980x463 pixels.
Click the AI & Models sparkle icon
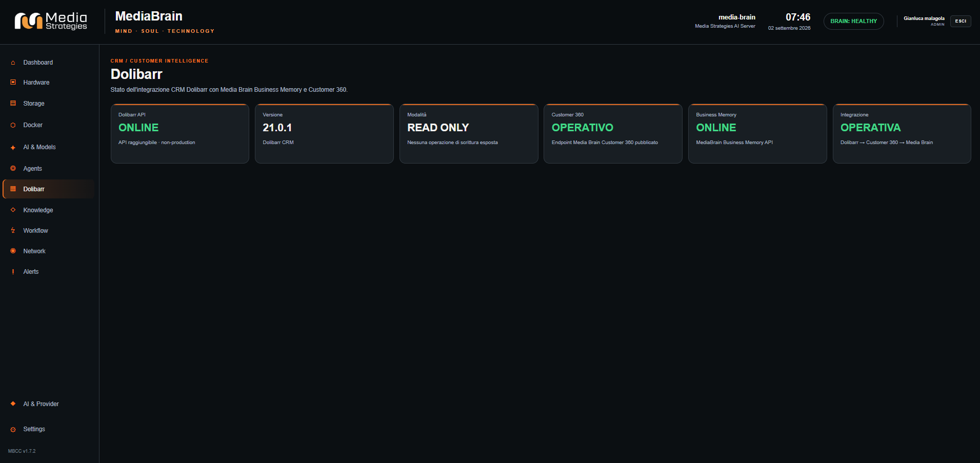pyautogui.click(x=13, y=147)
